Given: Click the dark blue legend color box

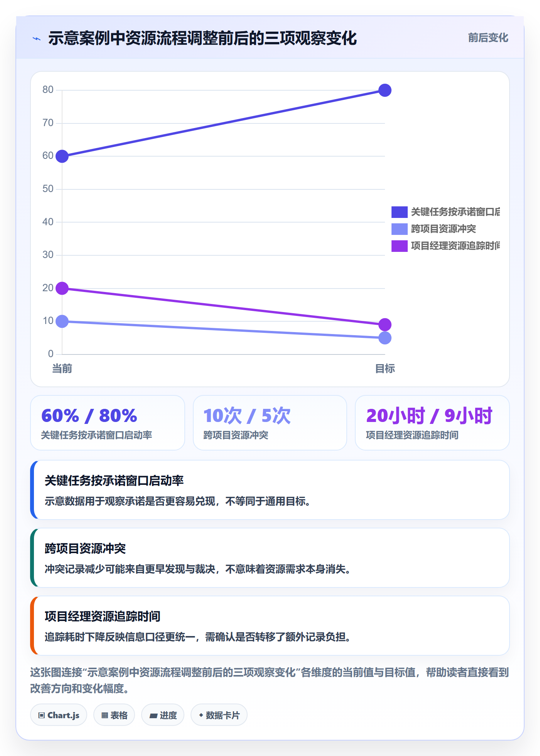Looking at the screenshot, I should tap(399, 212).
